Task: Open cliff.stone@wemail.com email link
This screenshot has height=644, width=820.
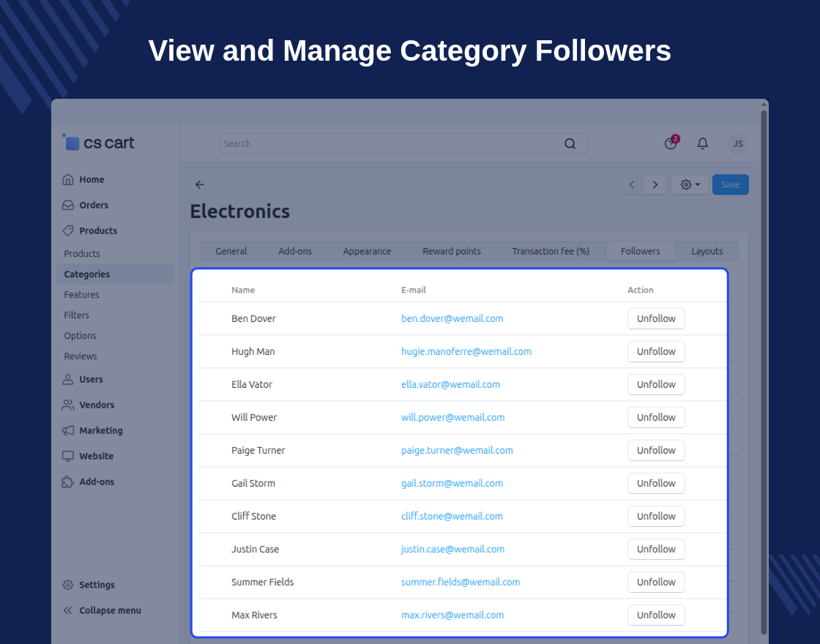Action: click(452, 516)
